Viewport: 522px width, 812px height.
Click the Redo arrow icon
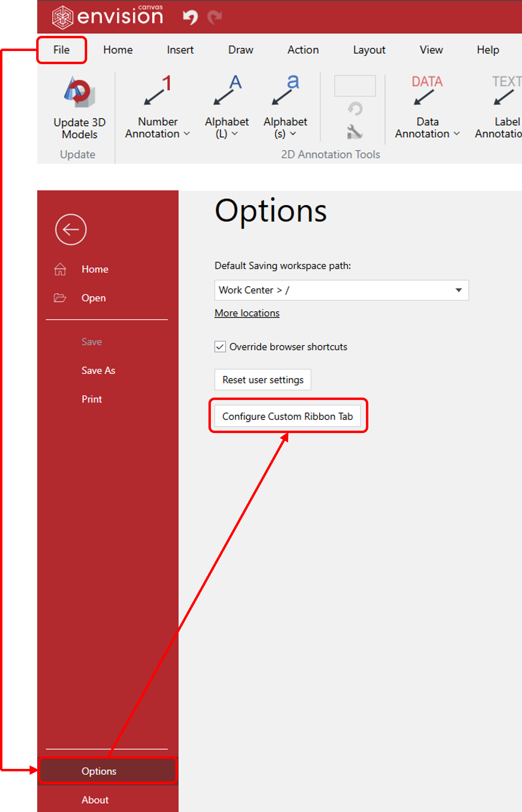tap(215, 17)
